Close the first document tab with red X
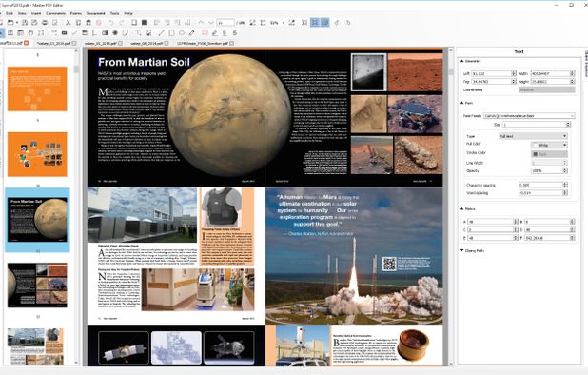Screen dimensions: 588x375 (x=27, y=43)
